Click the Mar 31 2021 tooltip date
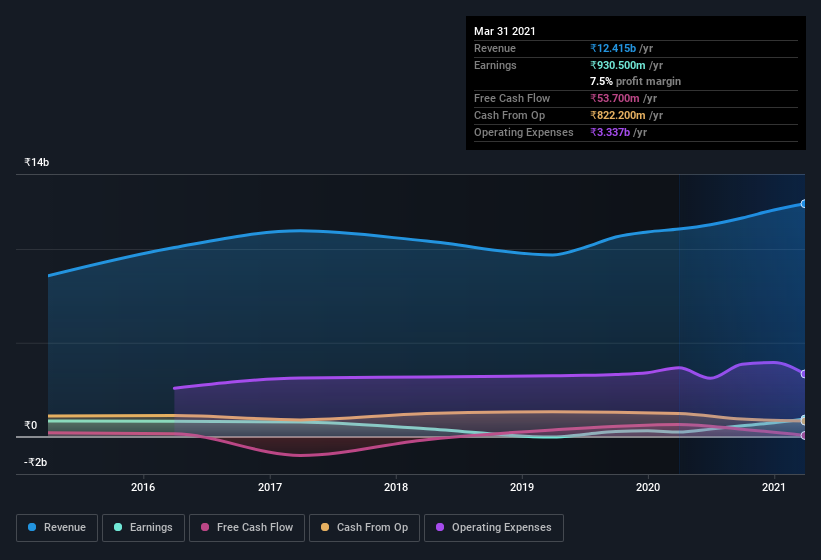 (505, 31)
